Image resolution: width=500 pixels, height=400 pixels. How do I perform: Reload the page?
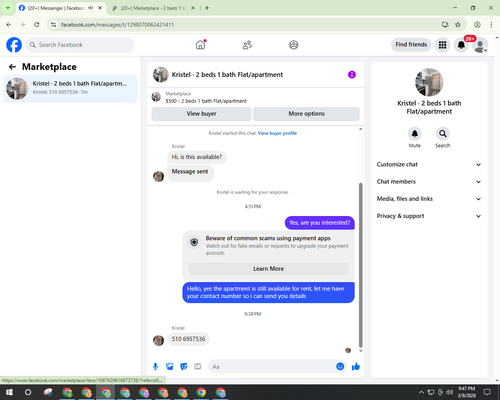click(x=37, y=25)
